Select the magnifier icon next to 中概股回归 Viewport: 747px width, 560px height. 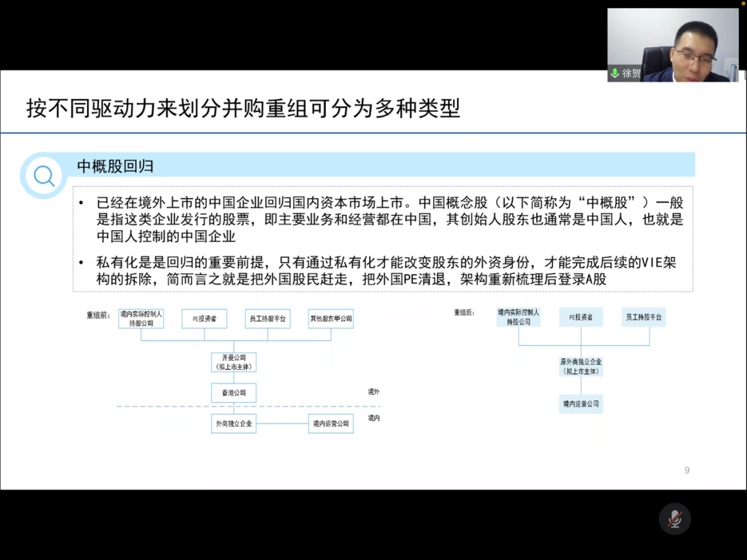[43, 176]
